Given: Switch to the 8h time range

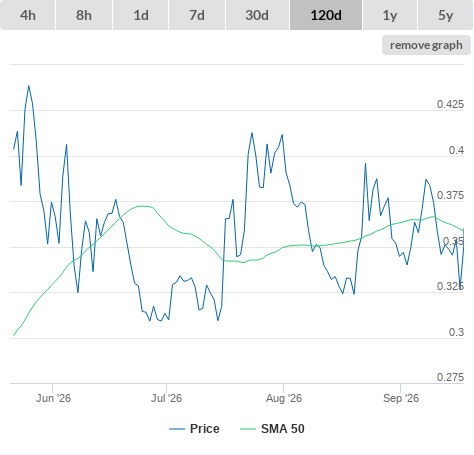Looking at the screenshot, I should 84,15.
